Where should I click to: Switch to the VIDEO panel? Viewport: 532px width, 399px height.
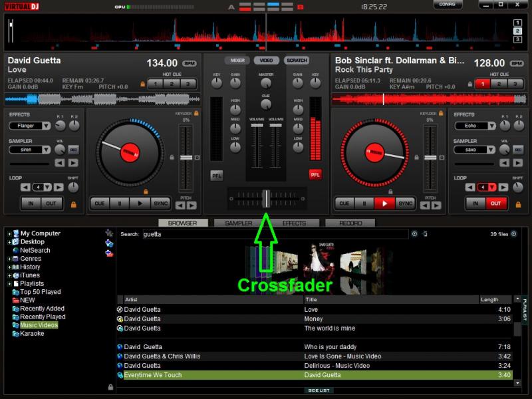coord(267,61)
